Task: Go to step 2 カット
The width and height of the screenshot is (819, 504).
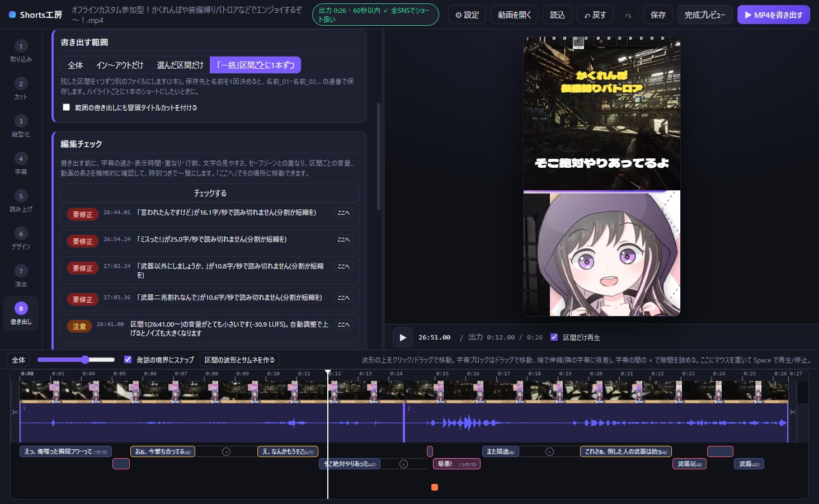Action: pos(21,89)
